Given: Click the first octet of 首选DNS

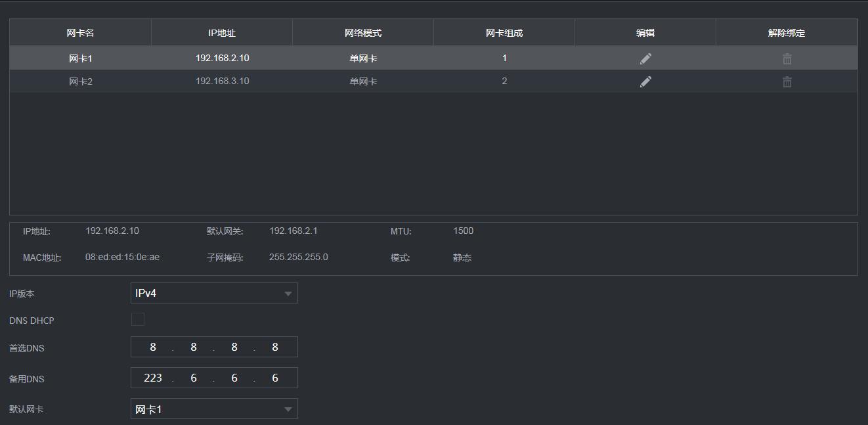Looking at the screenshot, I should [152, 347].
